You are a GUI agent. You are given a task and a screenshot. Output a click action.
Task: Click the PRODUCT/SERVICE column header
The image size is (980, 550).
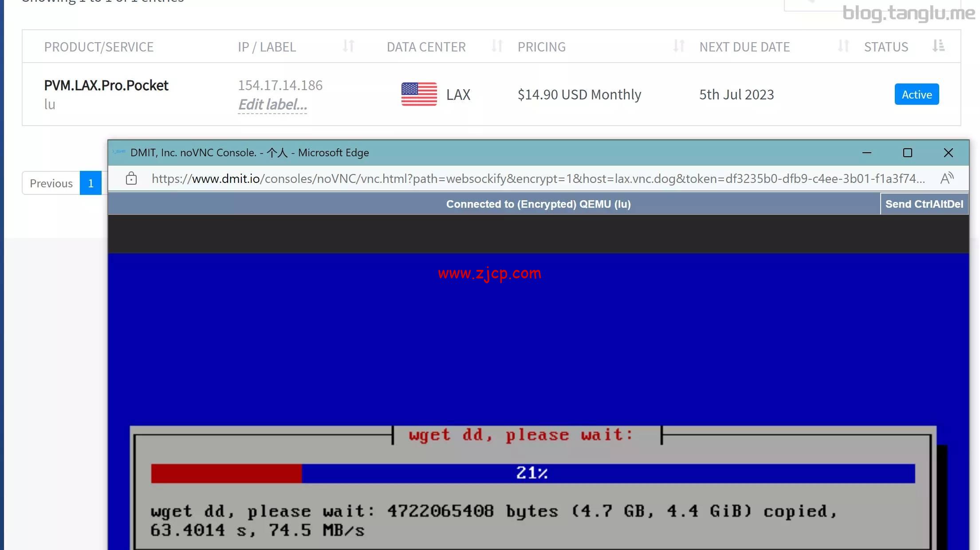pos(98,47)
